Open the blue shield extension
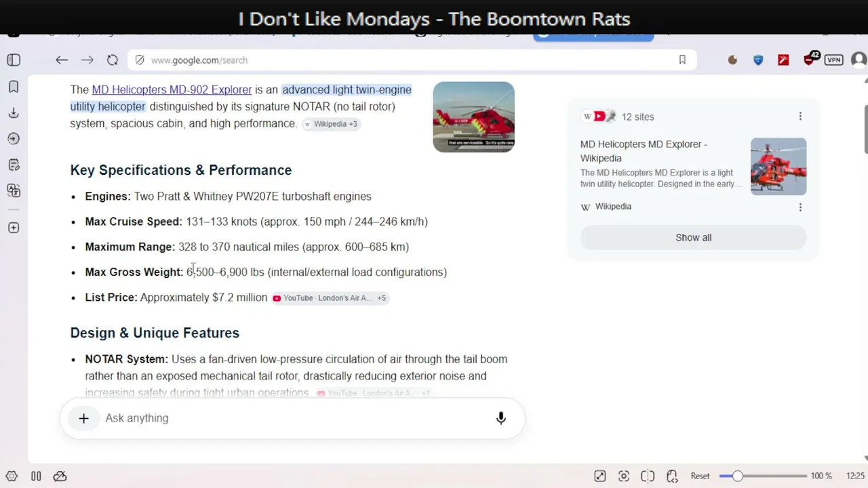 (758, 60)
